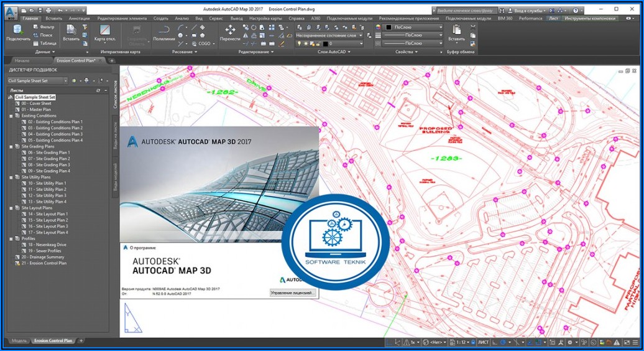Open the Таблица data table tool
Screen dimensions: 644x351
point(47,43)
